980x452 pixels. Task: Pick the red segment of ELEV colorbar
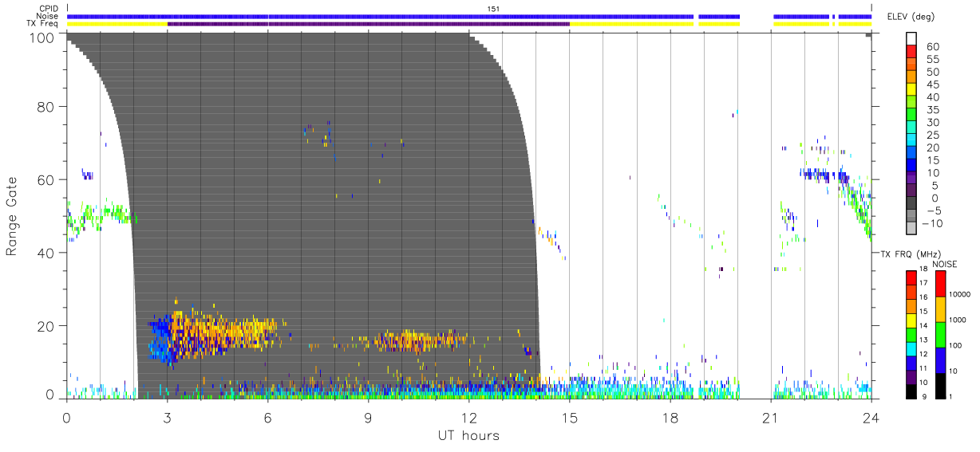(x=913, y=53)
